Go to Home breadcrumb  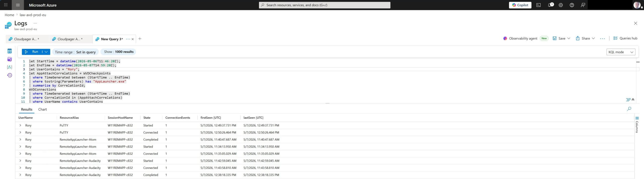9,15
